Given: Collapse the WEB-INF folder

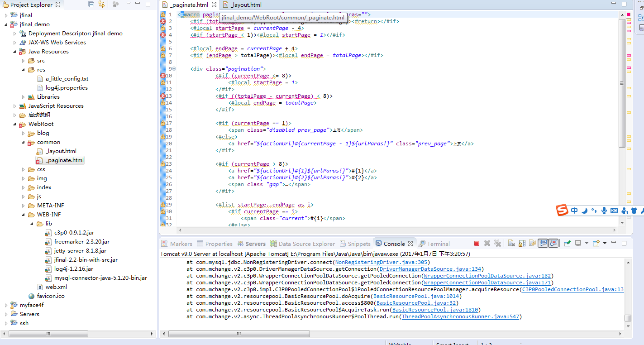Looking at the screenshot, I should coord(24,215).
